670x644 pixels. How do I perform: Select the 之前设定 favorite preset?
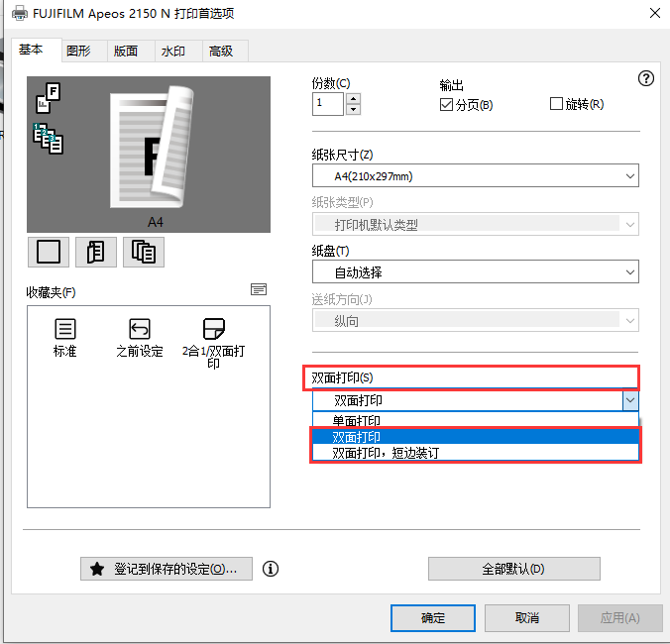[140, 337]
